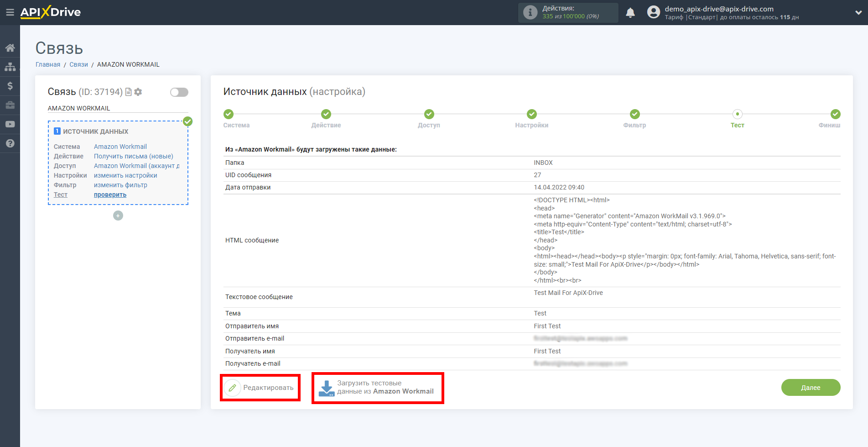The height and width of the screenshot is (447, 868).
Task: Click the Папка row label
Action: coord(234,163)
